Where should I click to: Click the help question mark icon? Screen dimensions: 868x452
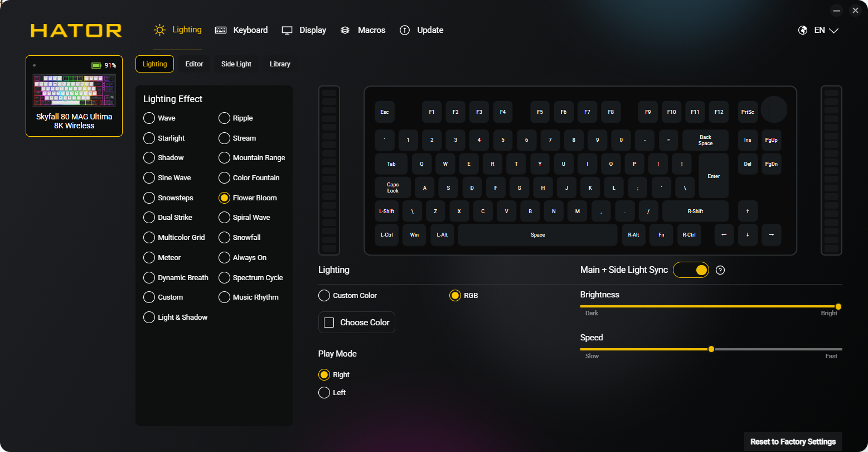[720, 270]
